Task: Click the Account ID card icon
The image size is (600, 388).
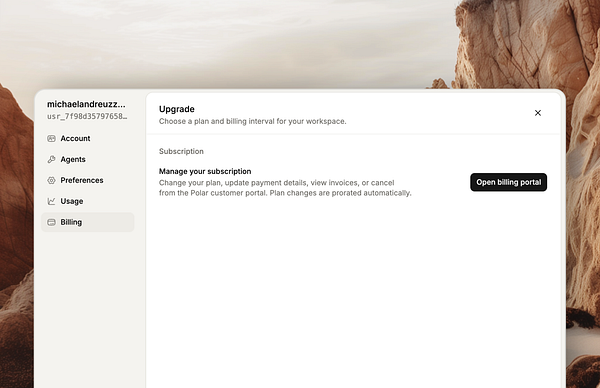Action: tap(51, 139)
